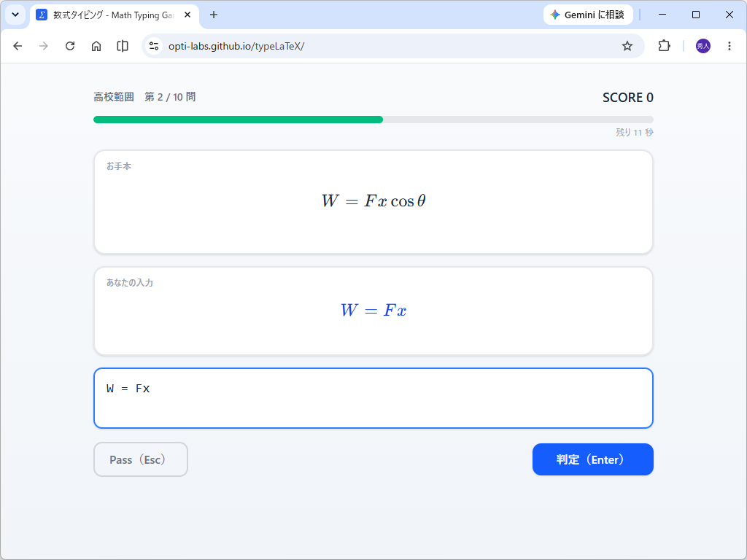Select the Math Typing Game tab

point(115,15)
